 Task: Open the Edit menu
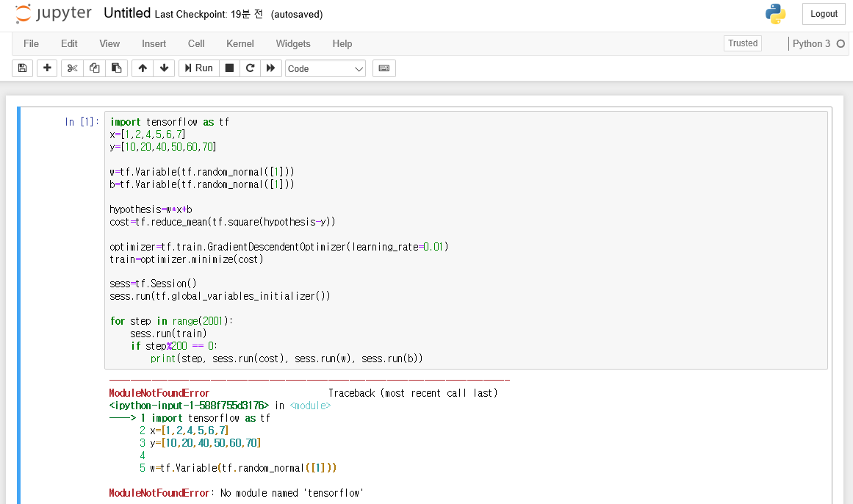pyautogui.click(x=69, y=43)
